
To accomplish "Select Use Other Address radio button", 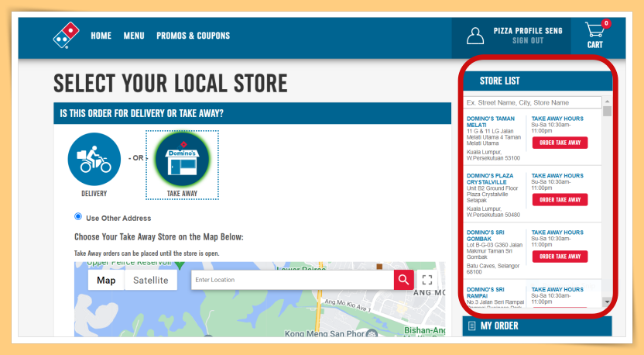I will 78,216.
